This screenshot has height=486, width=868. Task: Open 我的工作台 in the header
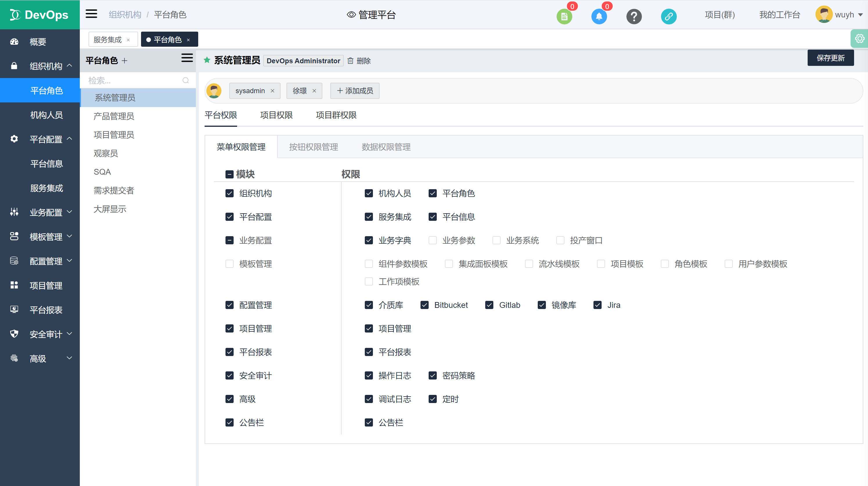pos(779,15)
